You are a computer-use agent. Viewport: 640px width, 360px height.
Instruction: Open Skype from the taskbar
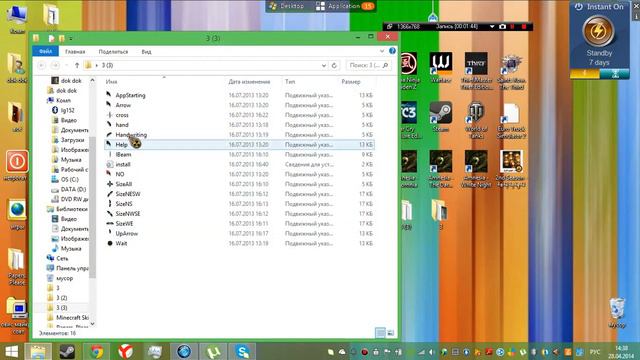coord(243,351)
